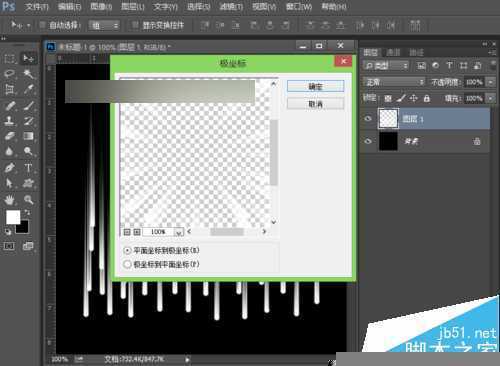500x366 pixels.
Task: Open the opacity slider dropdown arrow
Action: (490, 82)
